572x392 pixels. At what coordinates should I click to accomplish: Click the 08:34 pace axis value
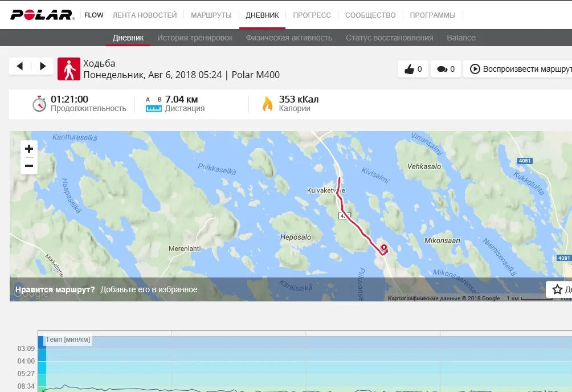26,386
